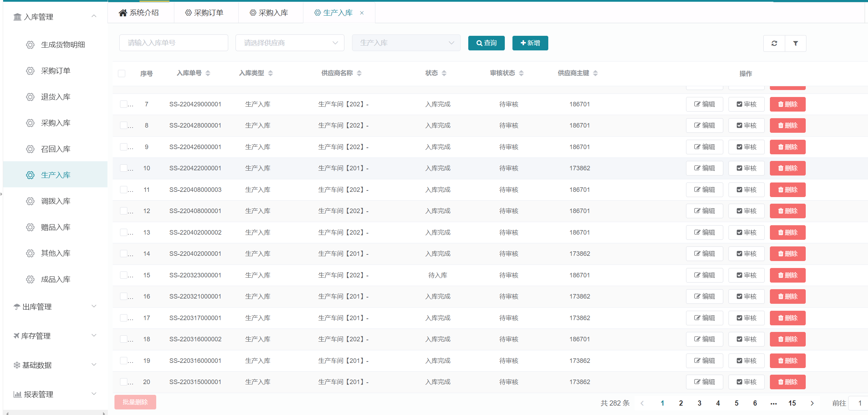The width and height of the screenshot is (868, 415).
Task: Open the 生产入库 type dropdown
Action: click(406, 43)
